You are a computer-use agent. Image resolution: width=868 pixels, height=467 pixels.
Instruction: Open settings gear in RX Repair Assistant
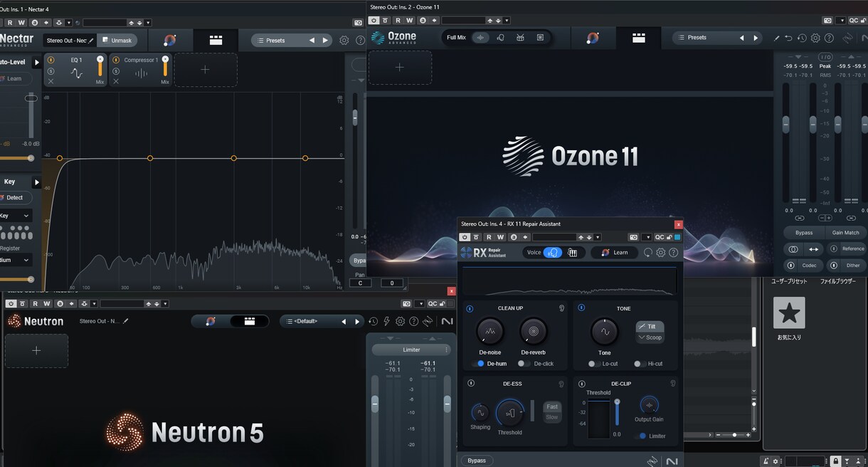(661, 253)
